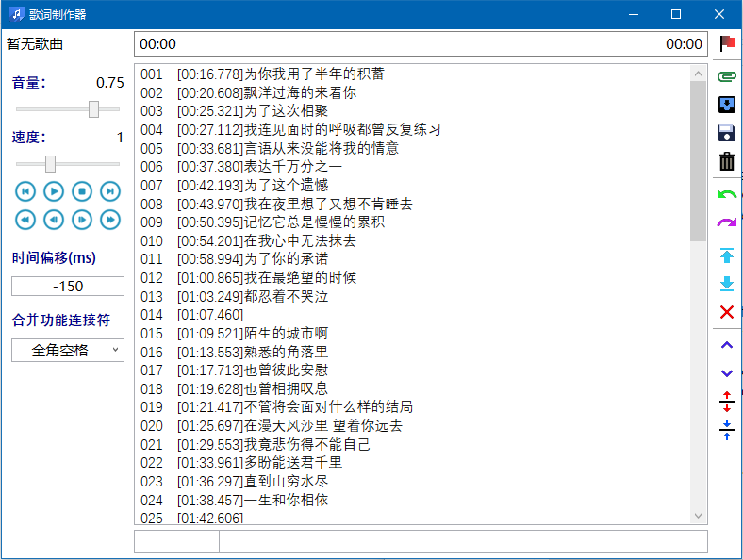Select line 009 记忆它总是慢慢的累积
The width and height of the screenshot is (743, 560).
[412, 222]
